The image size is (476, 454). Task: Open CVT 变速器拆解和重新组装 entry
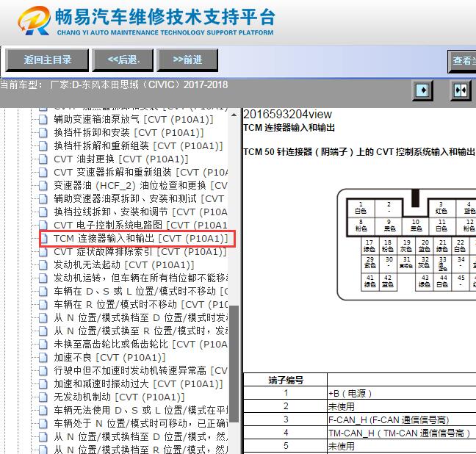point(140,172)
